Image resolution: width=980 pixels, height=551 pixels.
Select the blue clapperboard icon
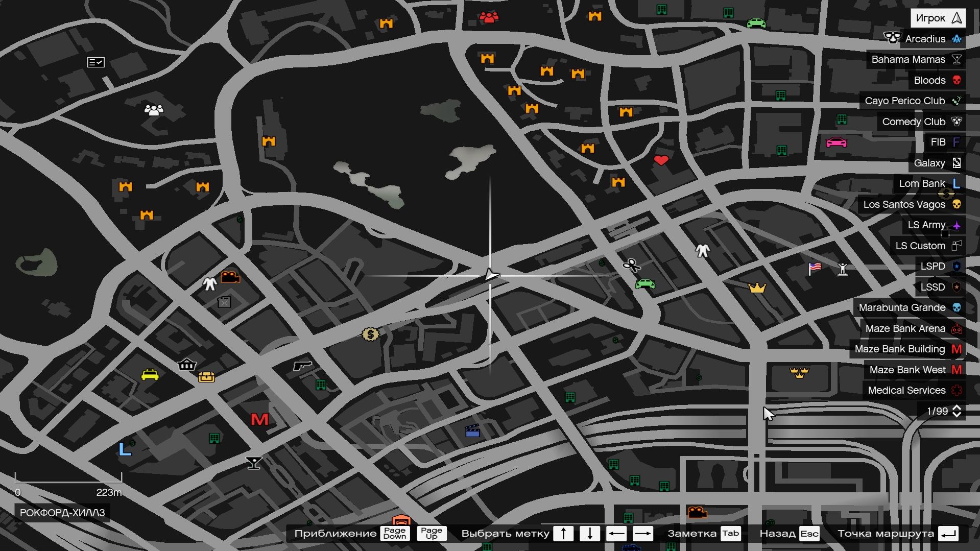pyautogui.click(x=472, y=431)
